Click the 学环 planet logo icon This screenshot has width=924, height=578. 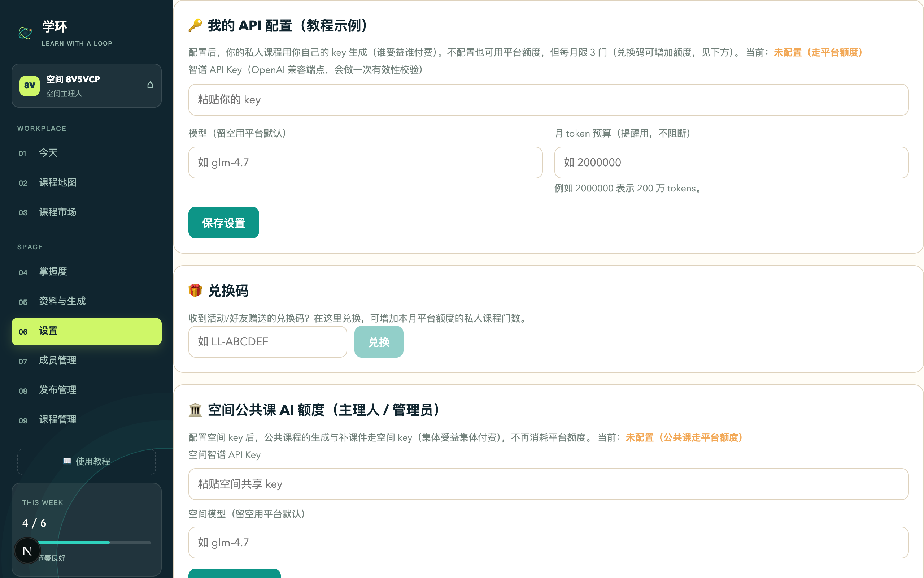[x=25, y=33]
